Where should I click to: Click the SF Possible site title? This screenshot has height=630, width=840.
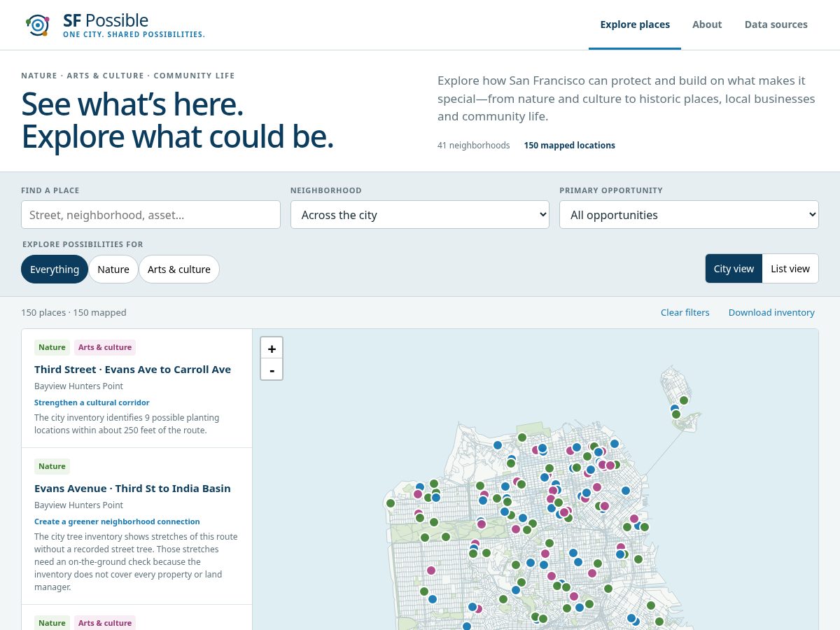click(106, 20)
